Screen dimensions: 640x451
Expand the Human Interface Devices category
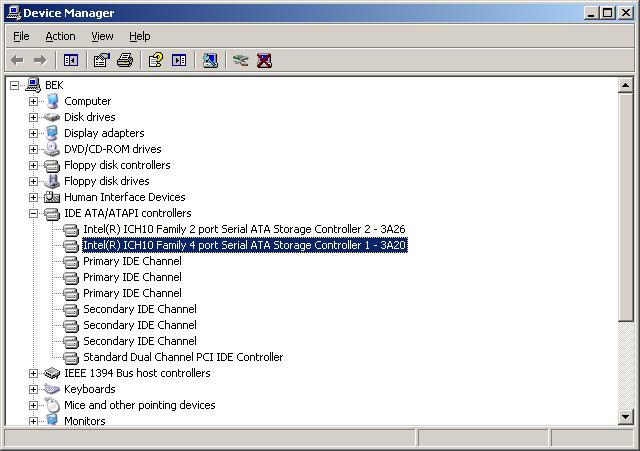click(x=33, y=197)
